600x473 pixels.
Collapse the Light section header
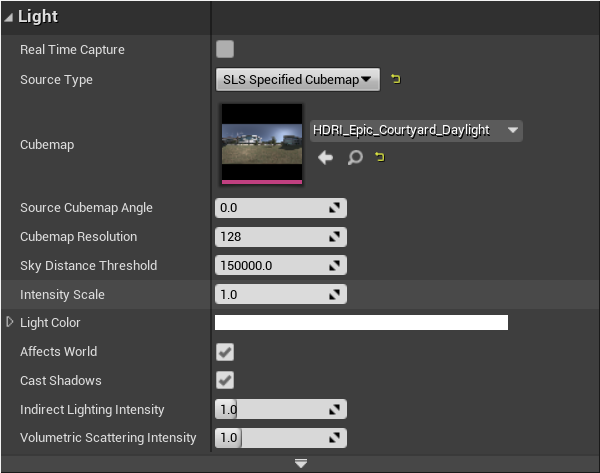[10, 17]
